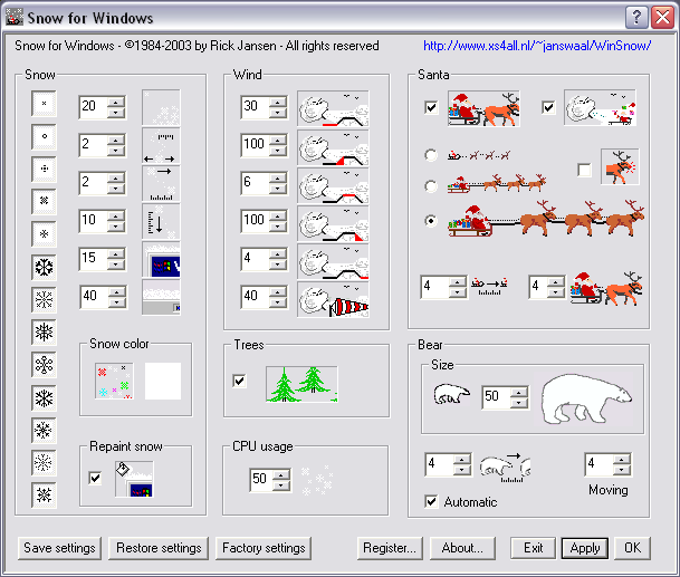Increase the bear size 50 spinner
680x577 pixels.
[x=519, y=392]
